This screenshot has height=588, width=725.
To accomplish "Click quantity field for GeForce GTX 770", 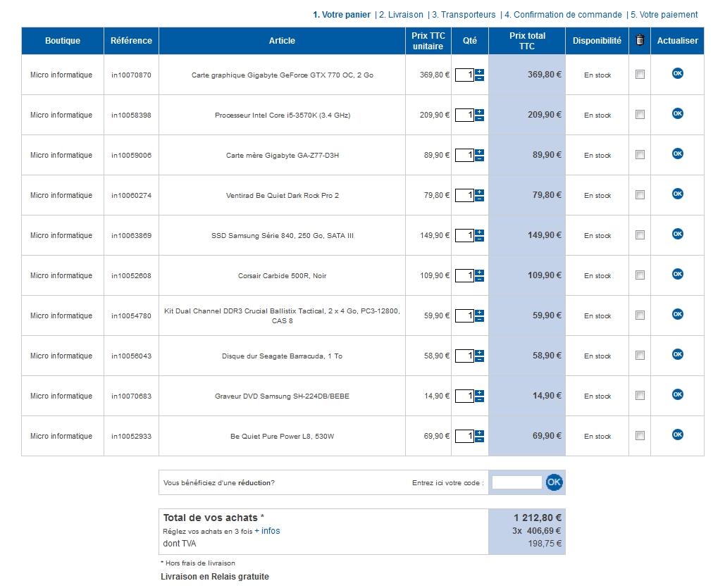I will click(465, 75).
